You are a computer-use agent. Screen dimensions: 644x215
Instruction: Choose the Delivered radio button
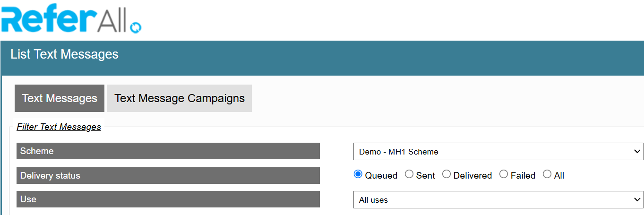447,174
